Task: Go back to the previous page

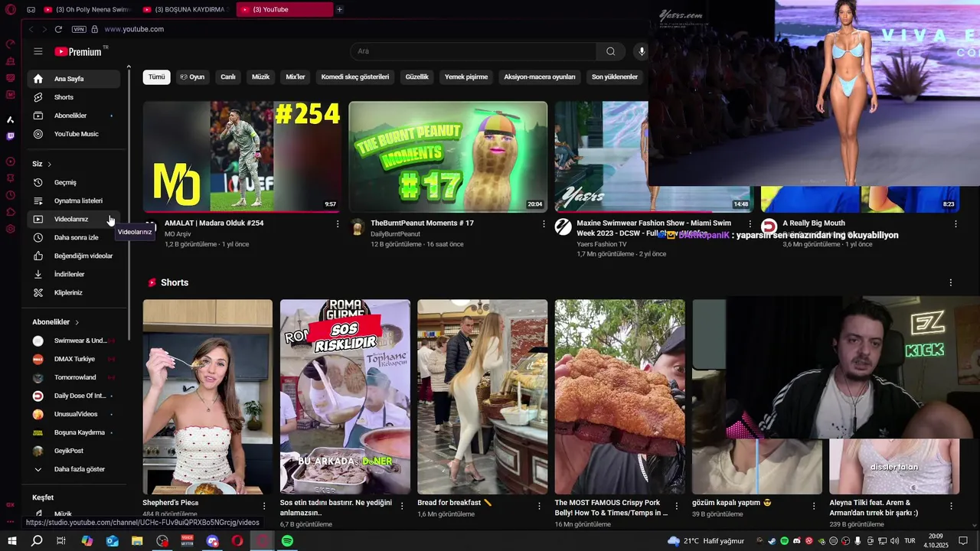Action: (31, 29)
